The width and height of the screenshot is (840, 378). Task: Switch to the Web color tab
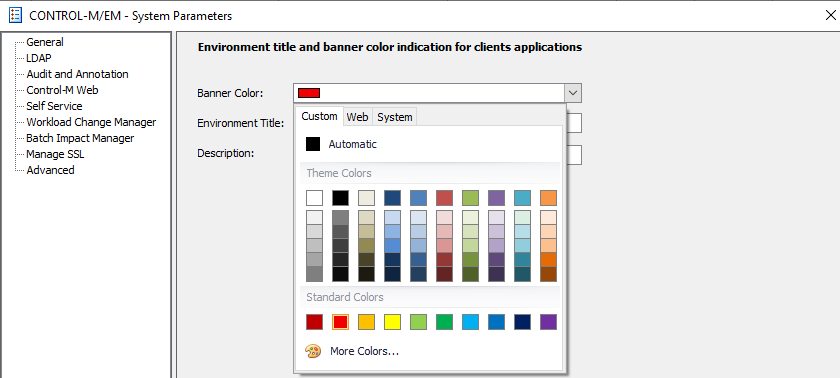(357, 117)
